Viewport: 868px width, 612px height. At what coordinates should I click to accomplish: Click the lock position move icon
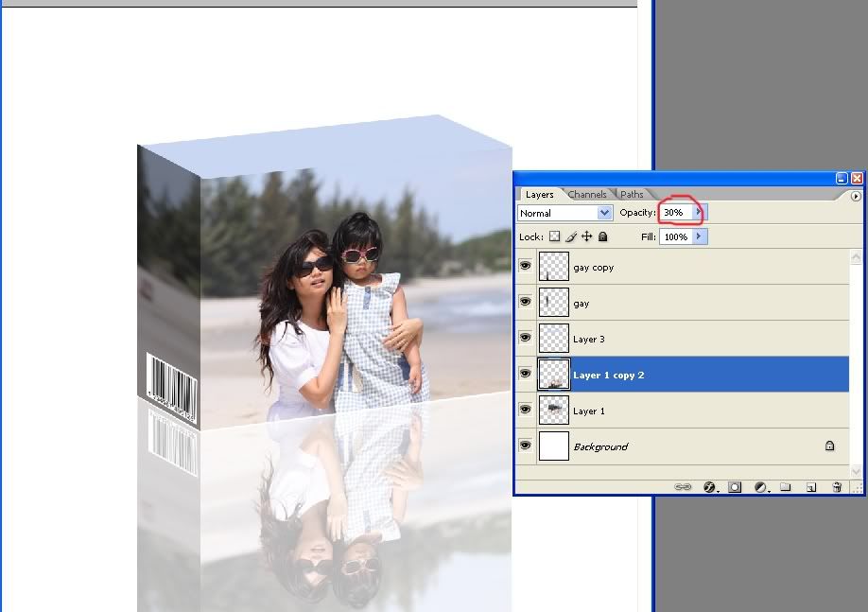point(586,237)
